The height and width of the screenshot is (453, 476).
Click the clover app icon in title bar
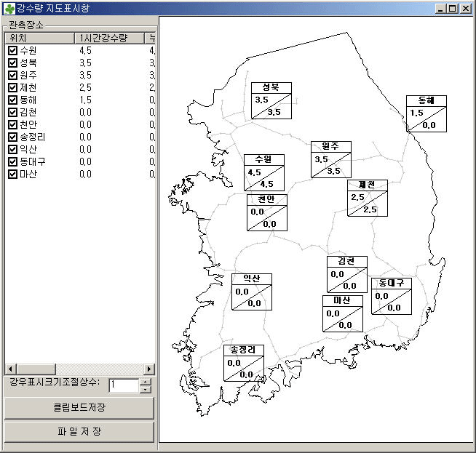[x=8, y=8]
